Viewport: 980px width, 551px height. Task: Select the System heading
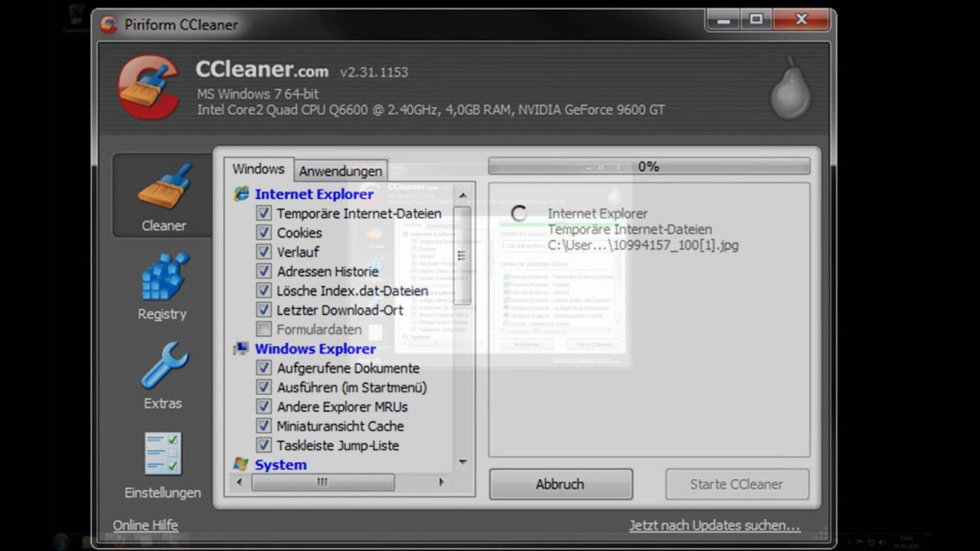tap(281, 465)
